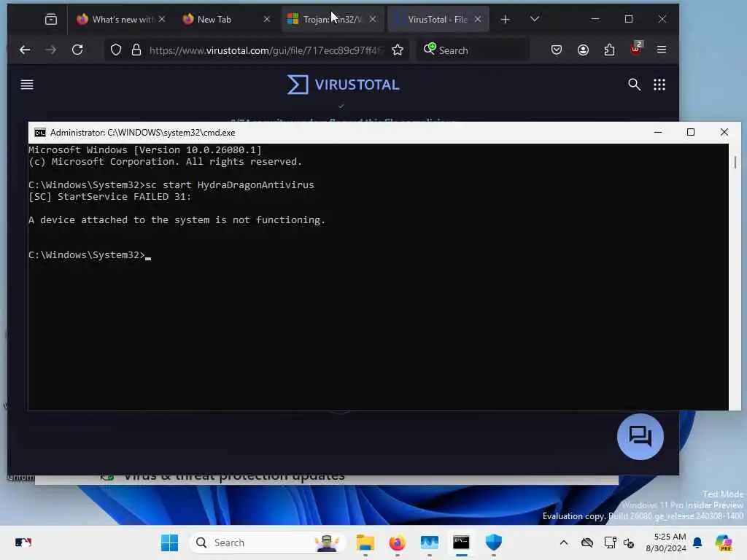
Task: Click the Firefox Search box
Action: [x=473, y=50]
